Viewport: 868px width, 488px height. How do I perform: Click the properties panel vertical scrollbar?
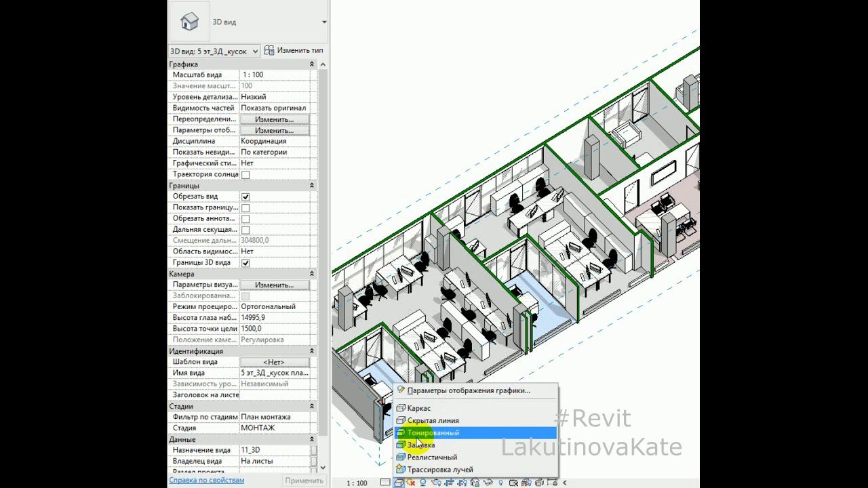(x=323, y=251)
